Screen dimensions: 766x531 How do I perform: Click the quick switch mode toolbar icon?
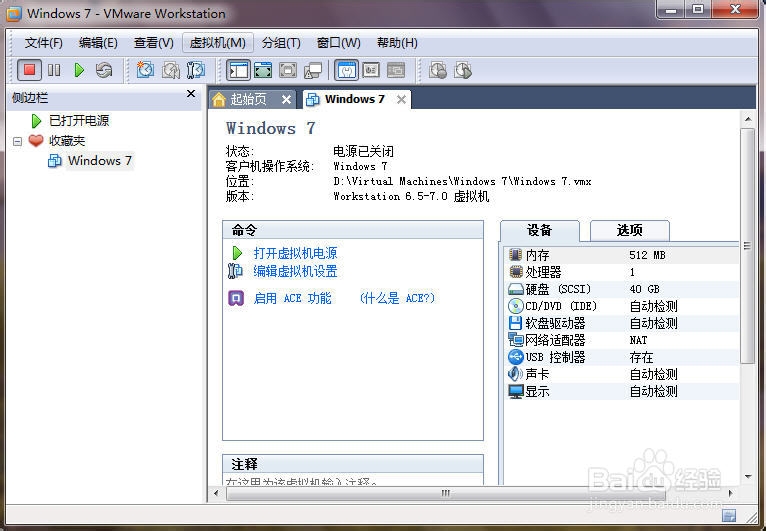click(x=263, y=70)
